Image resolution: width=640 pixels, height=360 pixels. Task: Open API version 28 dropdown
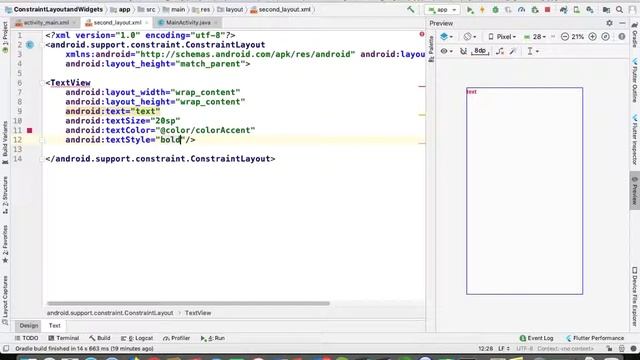tap(535, 37)
